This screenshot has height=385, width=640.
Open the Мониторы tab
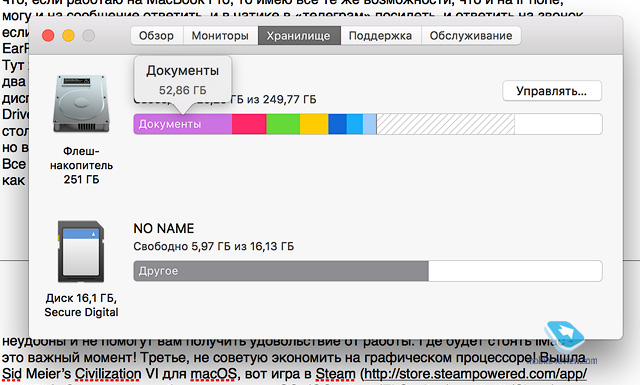pos(220,36)
